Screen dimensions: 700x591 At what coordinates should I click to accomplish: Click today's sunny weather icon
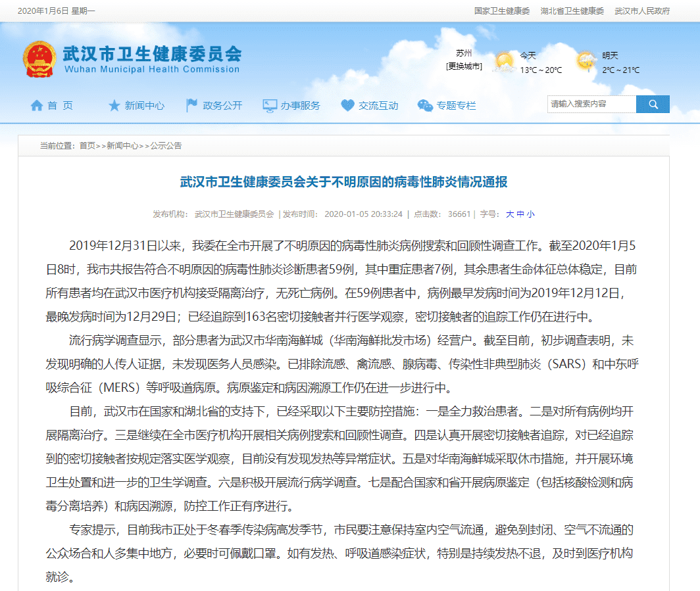[505, 62]
